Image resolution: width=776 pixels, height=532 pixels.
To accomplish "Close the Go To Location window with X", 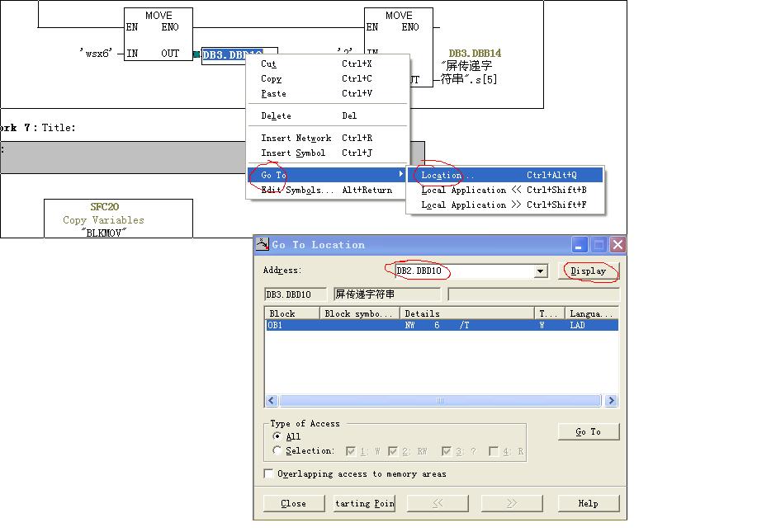I will tap(617, 245).
